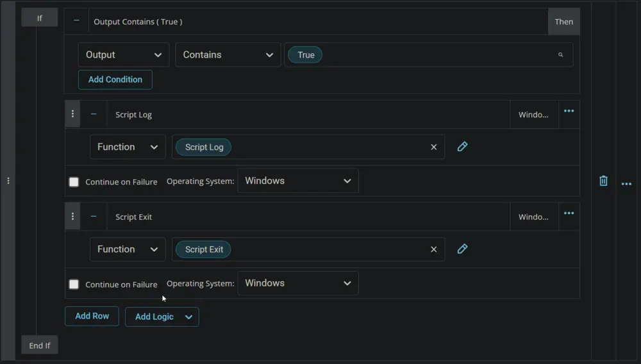Viewport: 641px width, 364px height.
Task: Click the Add Condition button
Action: (x=115, y=79)
